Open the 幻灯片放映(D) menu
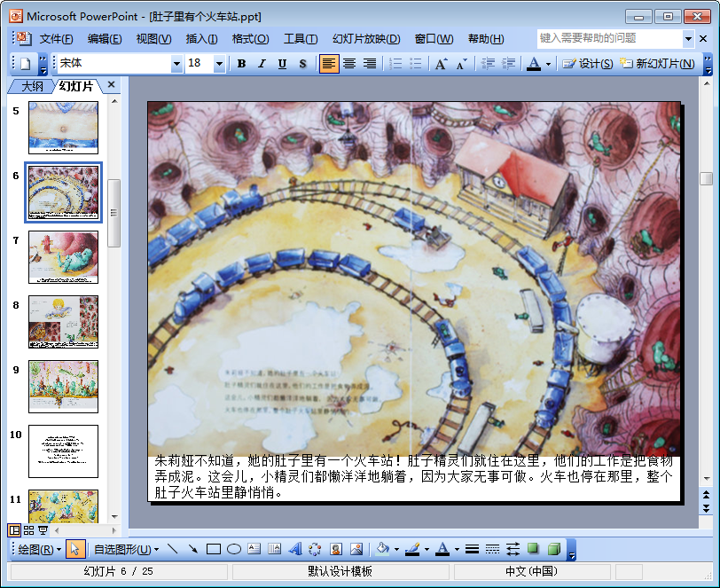The width and height of the screenshot is (720, 588). 366,39
